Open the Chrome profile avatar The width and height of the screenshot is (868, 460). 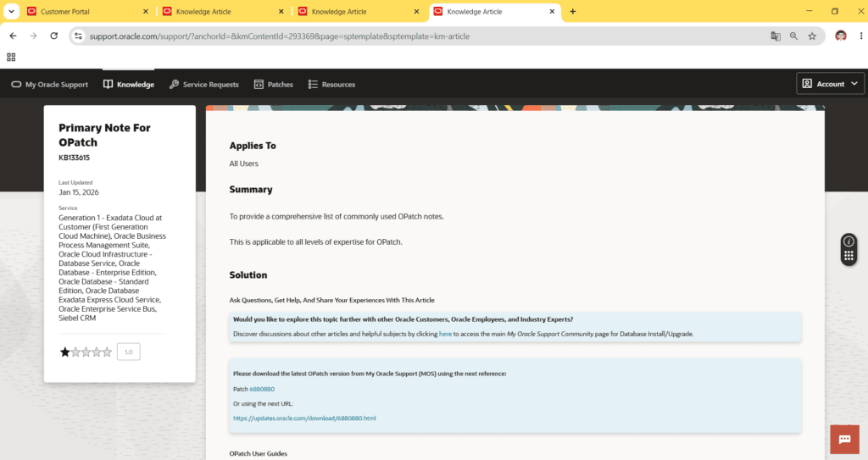click(x=841, y=36)
